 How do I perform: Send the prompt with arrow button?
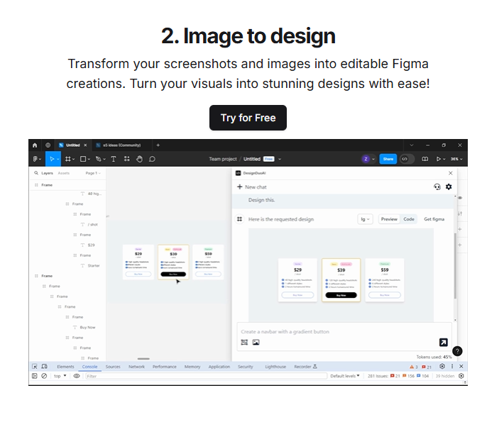click(443, 343)
